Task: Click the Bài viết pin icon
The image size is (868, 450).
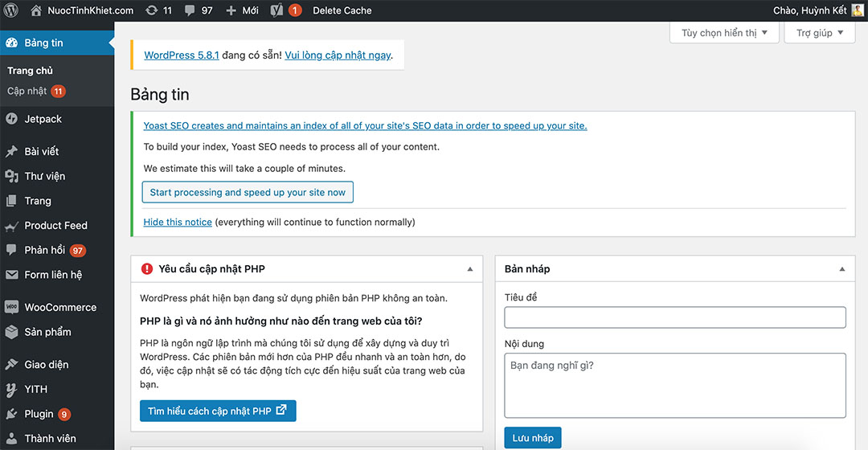Action: [11, 151]
